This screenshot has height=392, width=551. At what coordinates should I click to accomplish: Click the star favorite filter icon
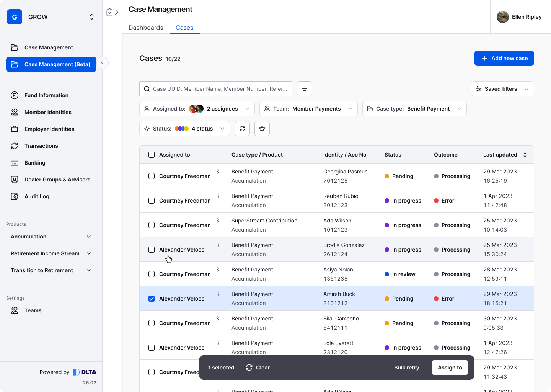pyautogui.click(x=262, y=129)
